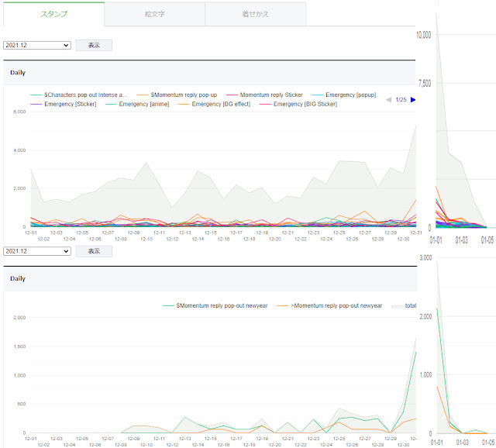Click the 3,000 axis label in lower January chart
The height and width of the screenshot is (448, 496).
coord(425,258)
